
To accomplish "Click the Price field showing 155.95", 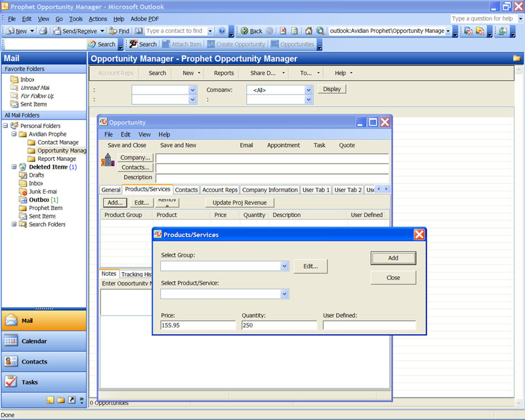I will pos(198,325).
